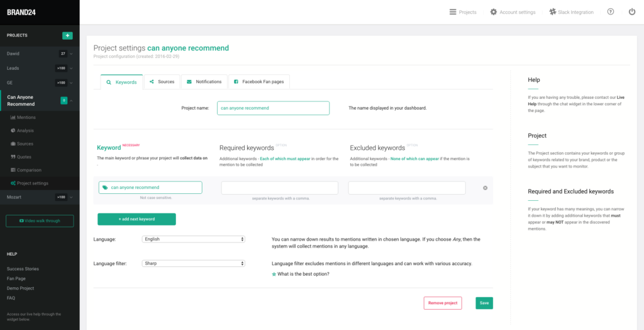Screen dimensions: 644x330
Task: Remove keyword row with the x icon
Action: [485, 188]
